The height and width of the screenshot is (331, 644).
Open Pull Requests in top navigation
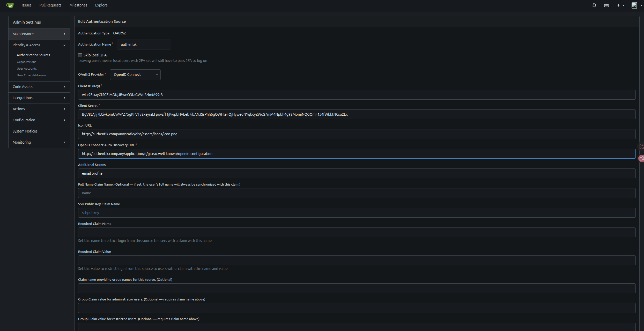pyautogui.click(x=50, y=5)
